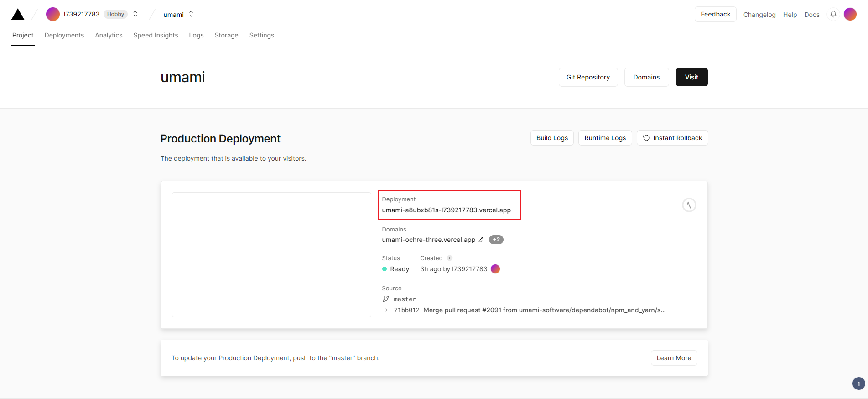Screen dimensions: 868x399
Task: Open Runtime Logs
Action: (605, 138)
